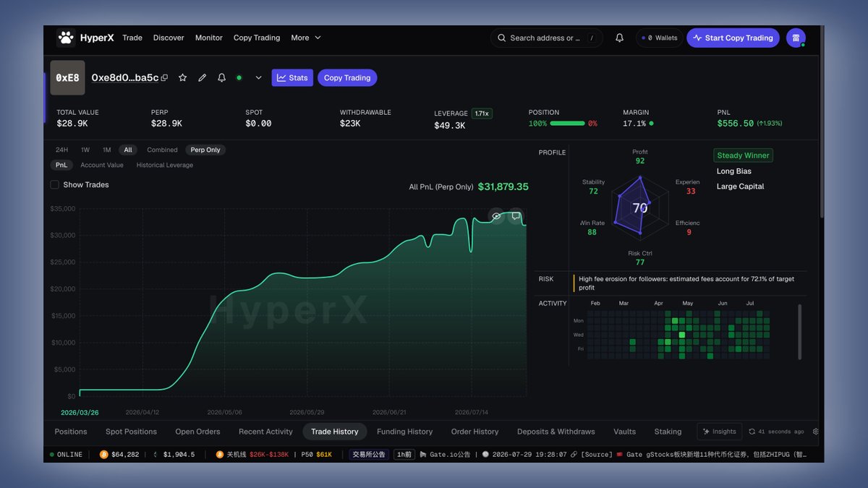Star this wallet as a favorite
This screenshot has width=868, height=488.
[x=182, y=77]
